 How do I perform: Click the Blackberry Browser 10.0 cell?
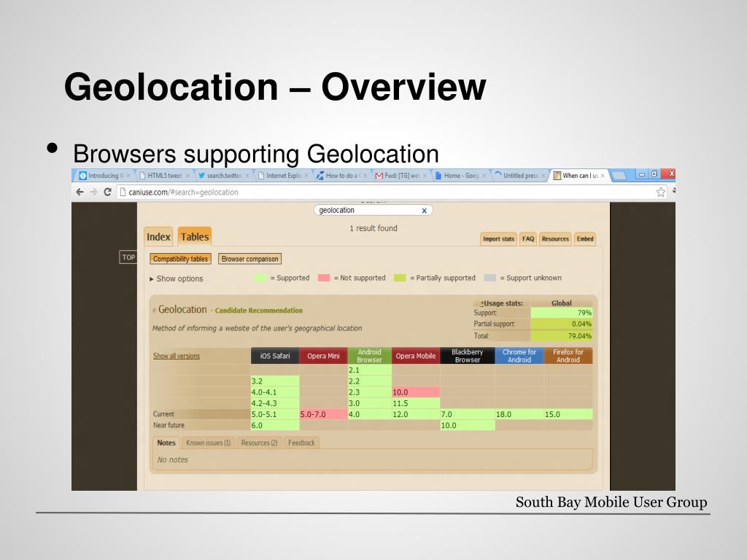[468, 425]
